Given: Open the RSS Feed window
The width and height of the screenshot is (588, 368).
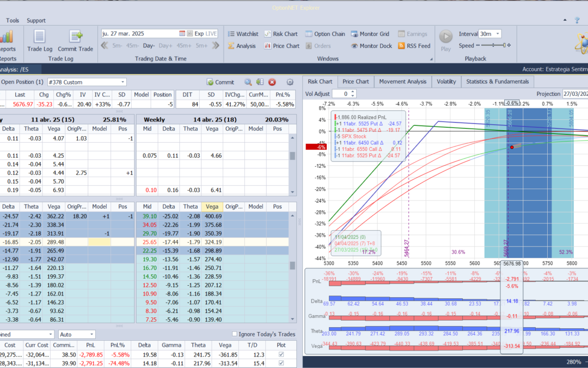Looking at the screenshot, I should [414, 46].
